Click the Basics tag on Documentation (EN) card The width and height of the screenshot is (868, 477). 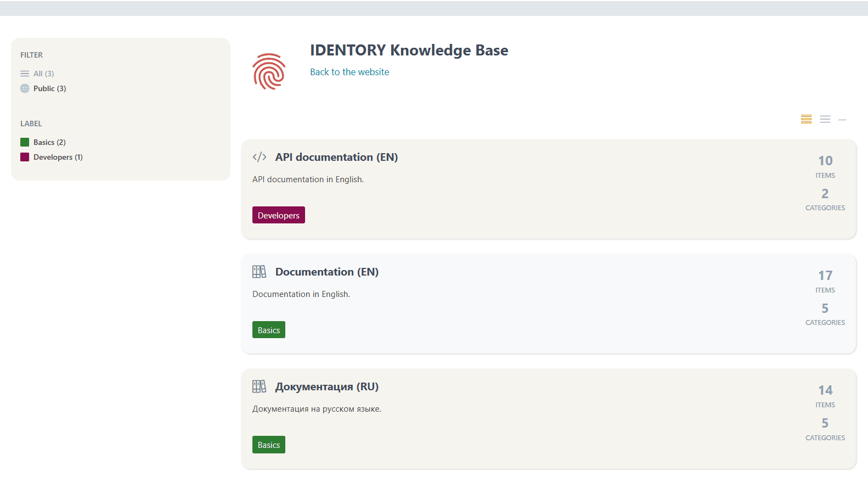tap(269, 330)
